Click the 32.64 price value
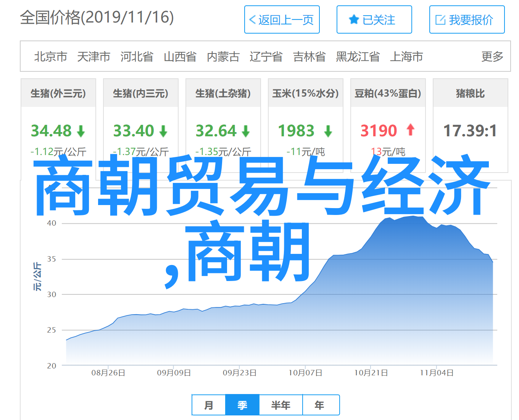Viewport: 519px width, 420px height. (216, 131)
